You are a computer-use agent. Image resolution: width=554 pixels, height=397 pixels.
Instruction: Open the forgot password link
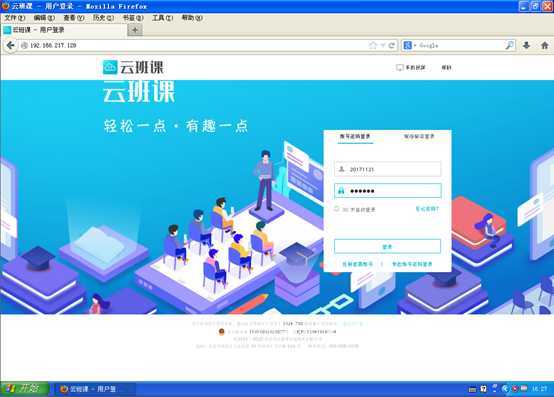coord(427,209)
